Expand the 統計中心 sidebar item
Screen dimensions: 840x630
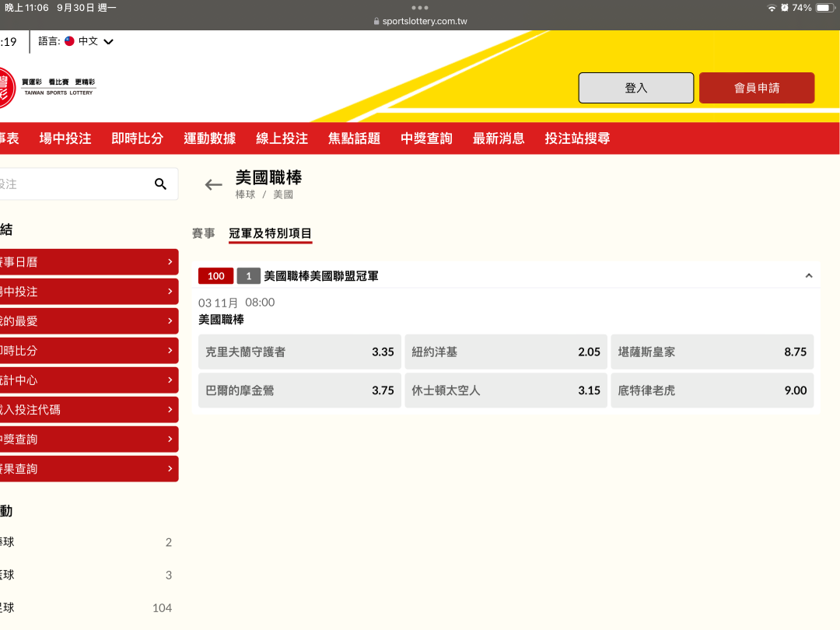tap(89, 380)
